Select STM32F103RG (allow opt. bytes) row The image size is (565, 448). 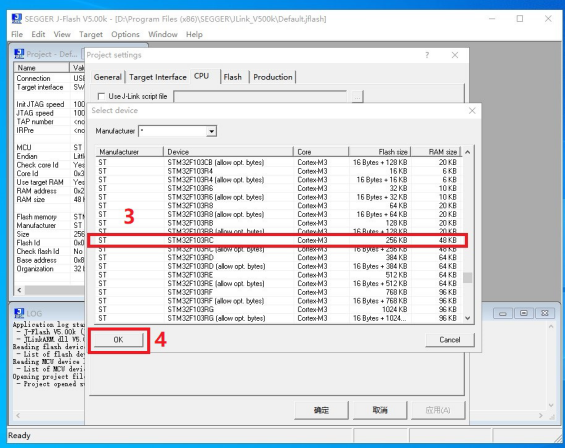(277, 318)
